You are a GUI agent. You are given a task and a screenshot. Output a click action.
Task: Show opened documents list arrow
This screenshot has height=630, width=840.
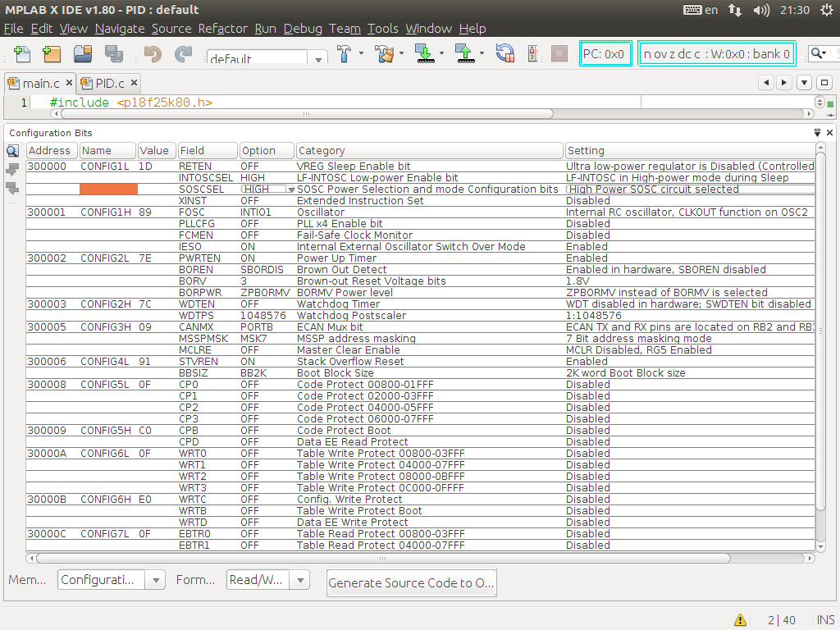(x=804, y=83)
